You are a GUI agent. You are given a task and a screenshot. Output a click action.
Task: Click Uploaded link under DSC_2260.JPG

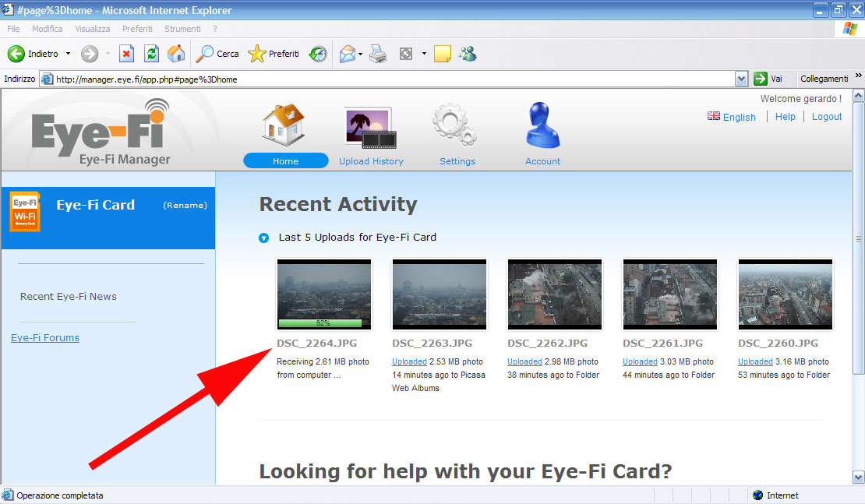[x=755, y=361]
